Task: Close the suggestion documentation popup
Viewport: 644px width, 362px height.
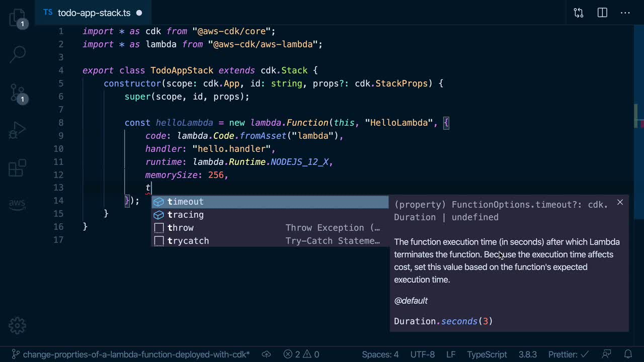Action: click(620, 202)
